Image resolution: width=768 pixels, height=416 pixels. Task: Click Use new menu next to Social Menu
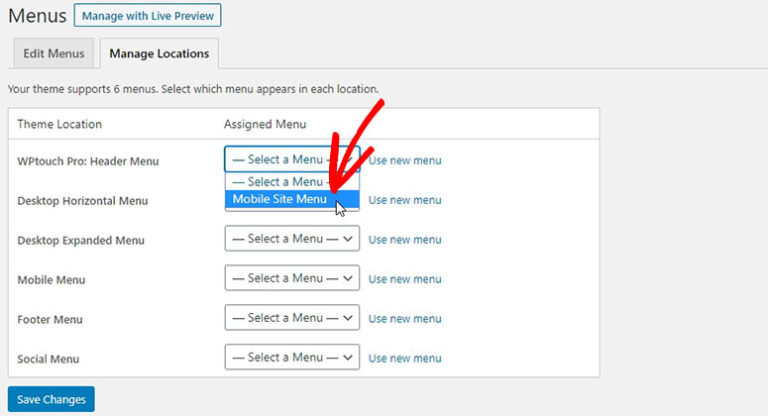point(404,358)
